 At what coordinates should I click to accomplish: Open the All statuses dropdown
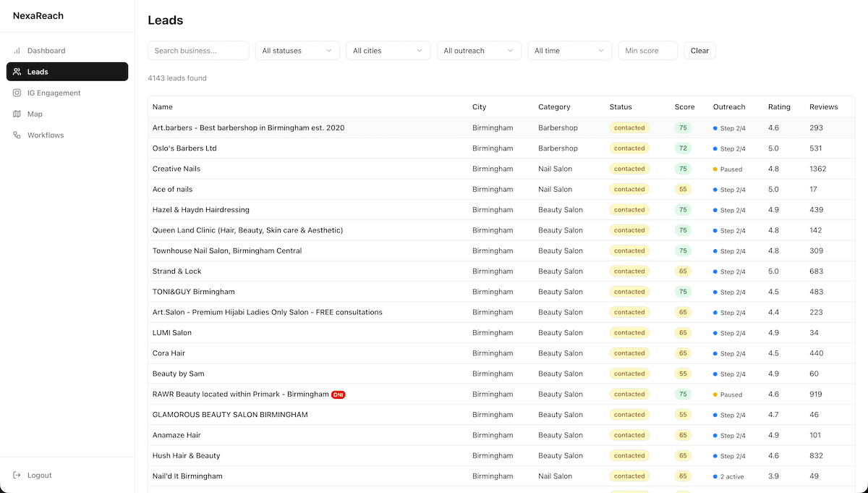click(297, 51)
